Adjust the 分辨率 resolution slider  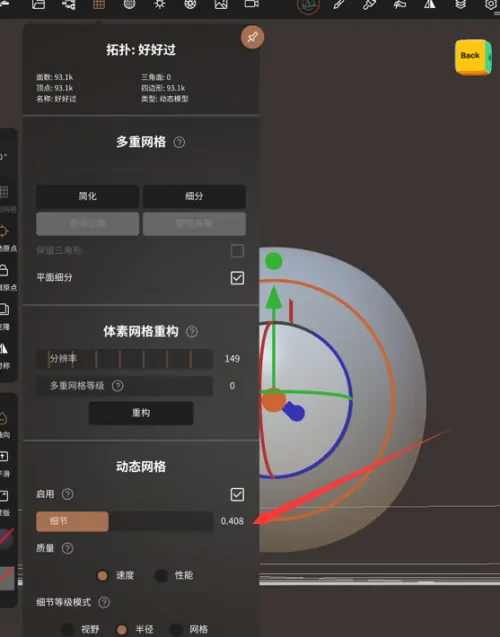124,359
